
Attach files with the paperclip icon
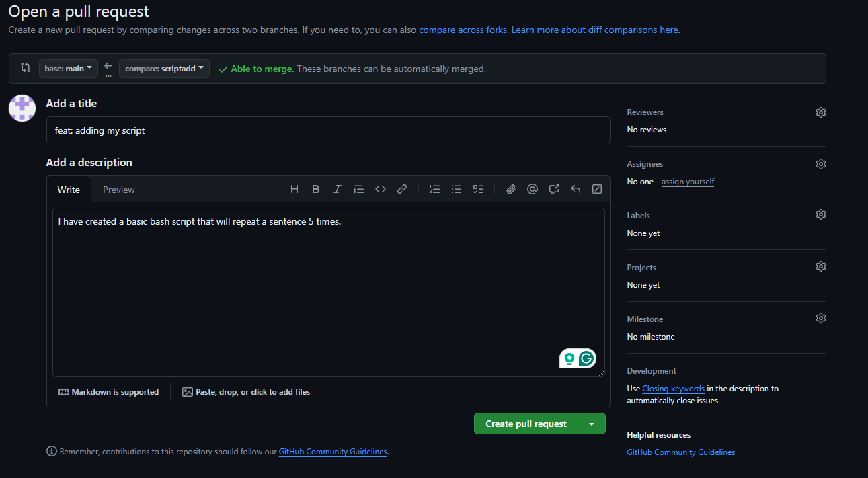tap(510, 190)
